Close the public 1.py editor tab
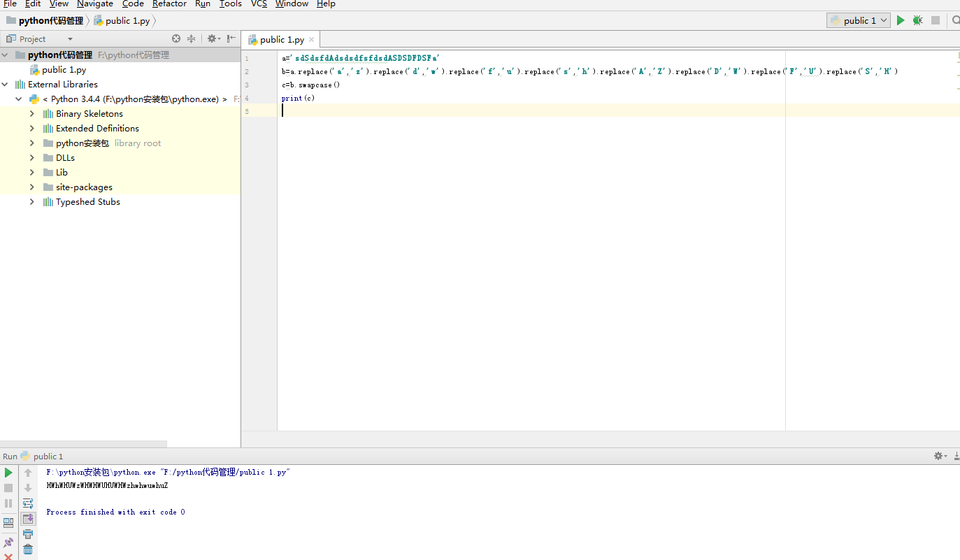Screen dimensions: 960x560 [x=312, y=40]
